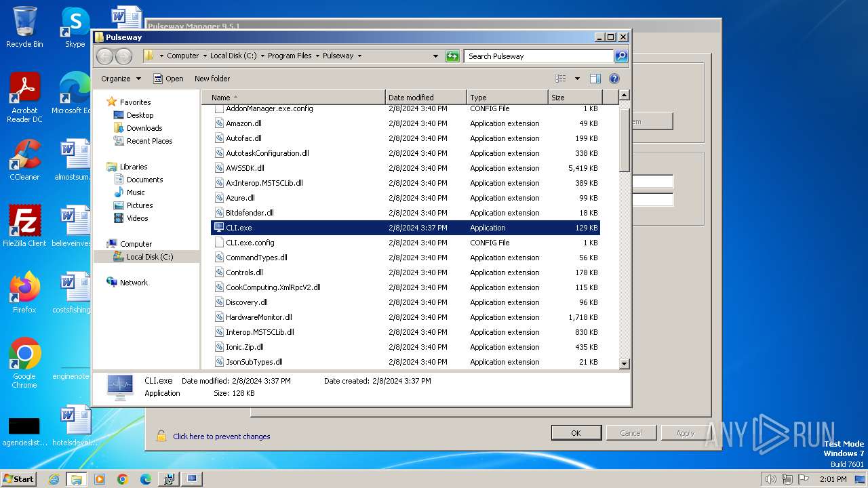This screenshot has height=488, width=868.
Task: Expand the address bar history dropdown
Action: click(x=435, y=56)
